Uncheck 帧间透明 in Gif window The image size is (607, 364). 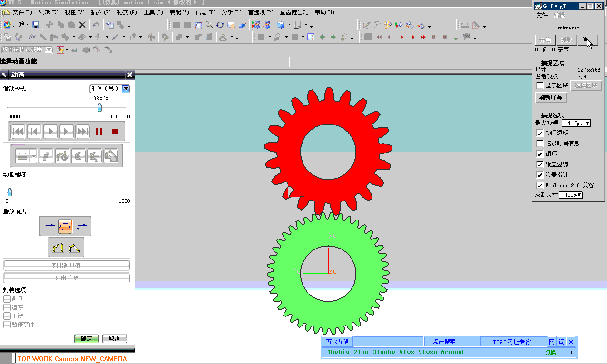tap(539, 133)
